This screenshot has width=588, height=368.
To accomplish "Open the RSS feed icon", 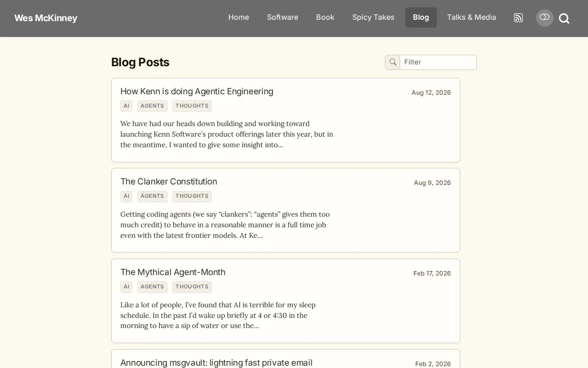I will pos(518,18).
